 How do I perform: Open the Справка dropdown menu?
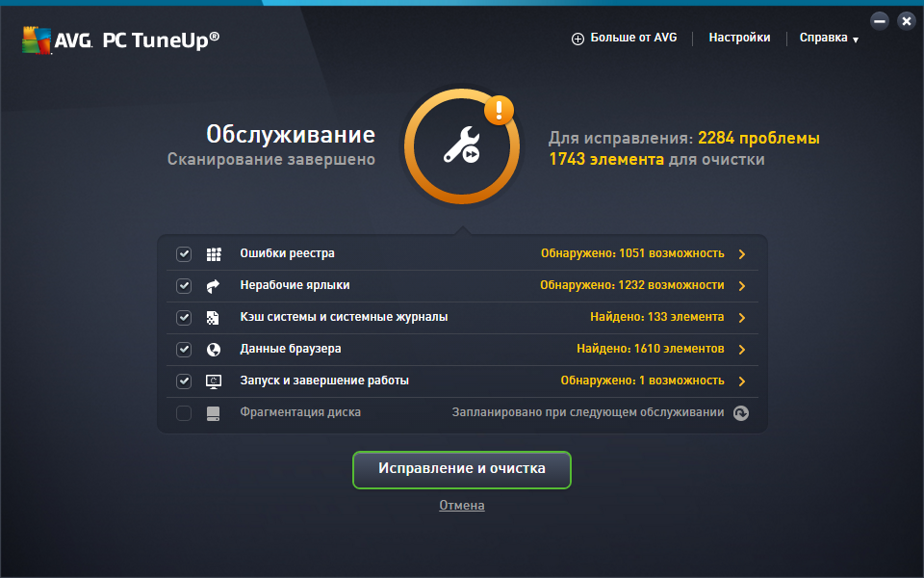[828, 39]
